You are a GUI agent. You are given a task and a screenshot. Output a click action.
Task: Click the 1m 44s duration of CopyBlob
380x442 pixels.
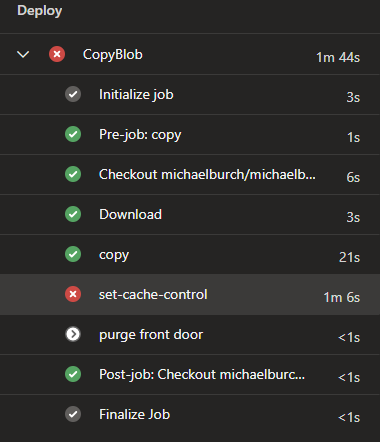pyautogui.click(x=338, y=57)
